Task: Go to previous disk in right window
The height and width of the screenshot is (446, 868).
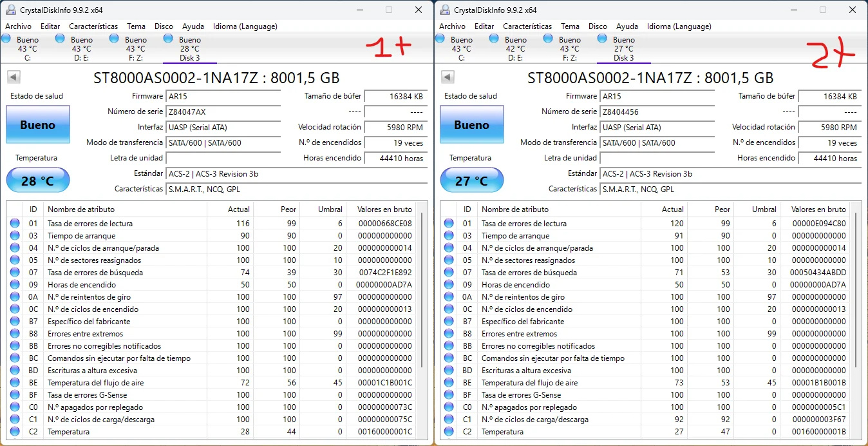Action: pos(448,77)
